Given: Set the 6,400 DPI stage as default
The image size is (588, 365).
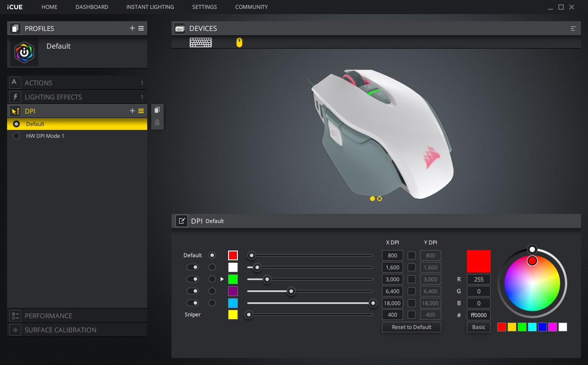Looking at the screenshot, I should (212, 291).
